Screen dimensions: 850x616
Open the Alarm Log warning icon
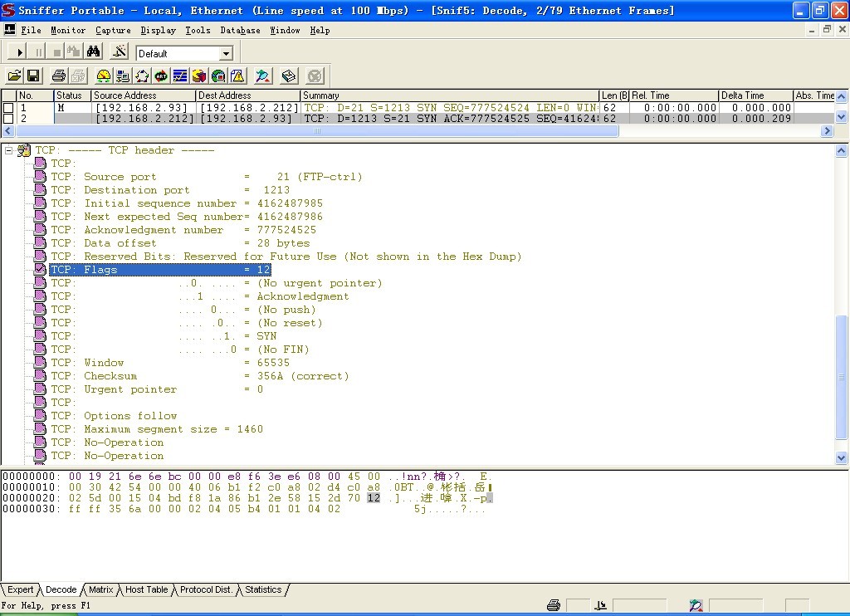click(x=237, y=76)
